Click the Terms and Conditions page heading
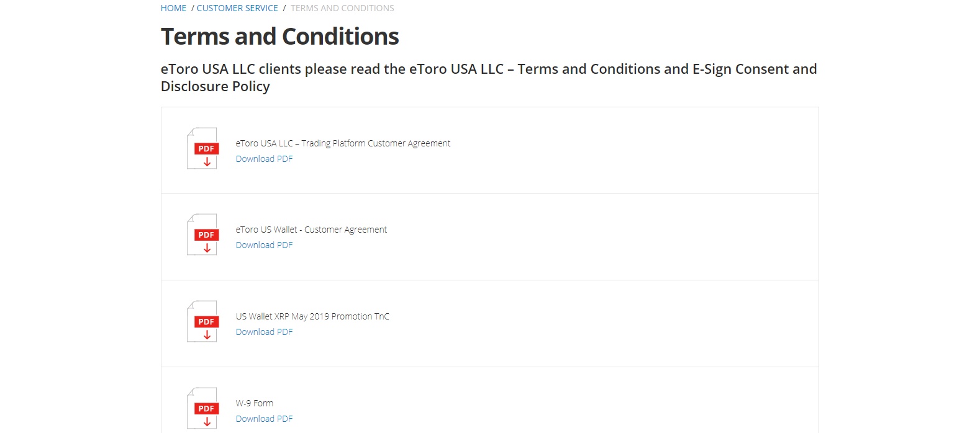Viewport: 980px width, 433px height. [x=279, y=37]
